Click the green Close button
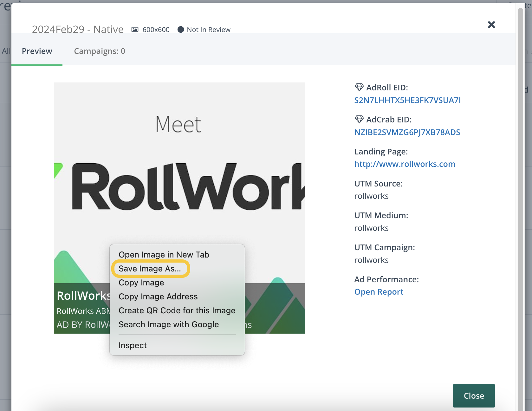The image size is (532, 411). click(474, 396)
